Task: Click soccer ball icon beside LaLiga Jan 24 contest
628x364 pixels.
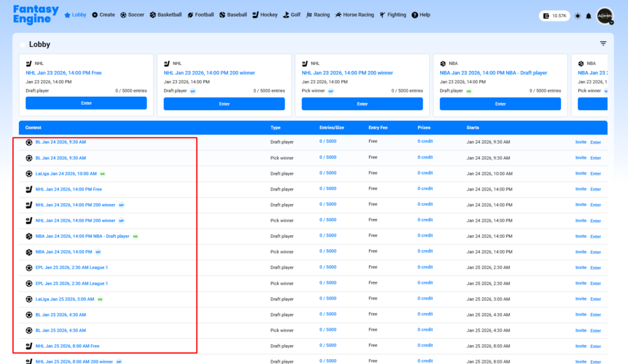Action: 29,173
